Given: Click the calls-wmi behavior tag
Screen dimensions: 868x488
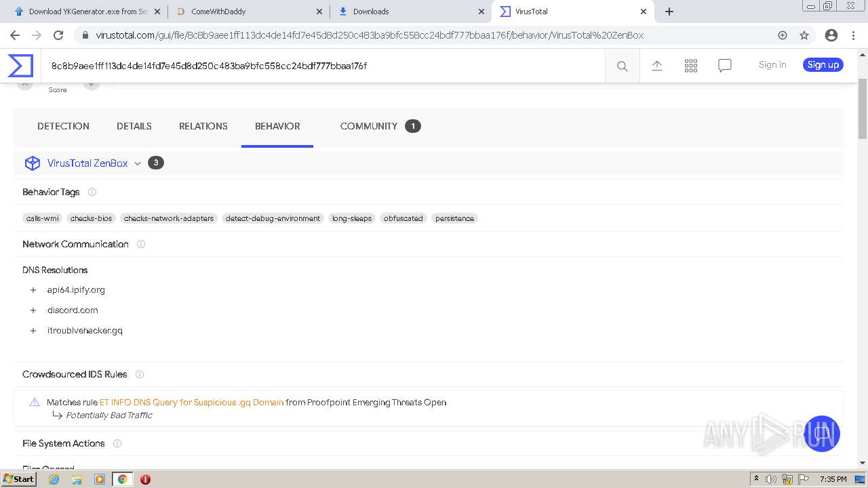Looking at the screenshot, I should 43,218.
